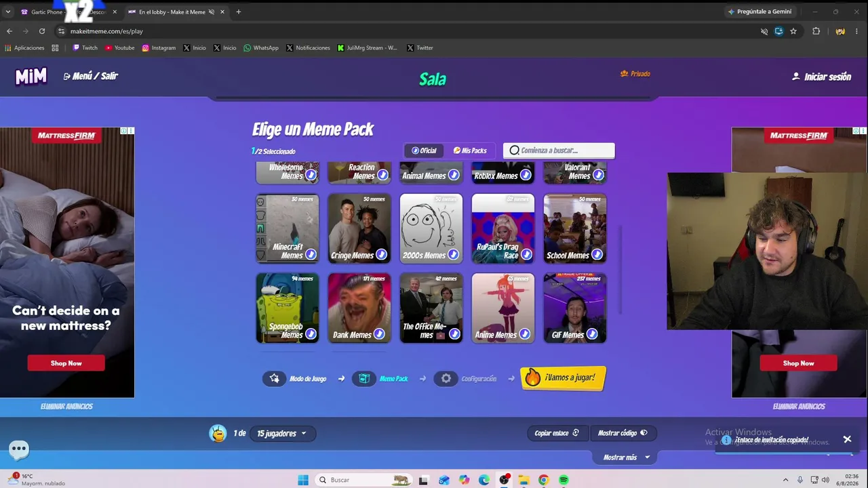
Task: Switch to the Gartic Phone browser tab
Action: tap(69, 12)
